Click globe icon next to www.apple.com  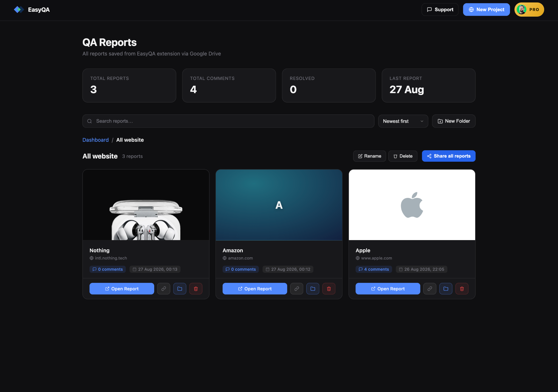358,258
